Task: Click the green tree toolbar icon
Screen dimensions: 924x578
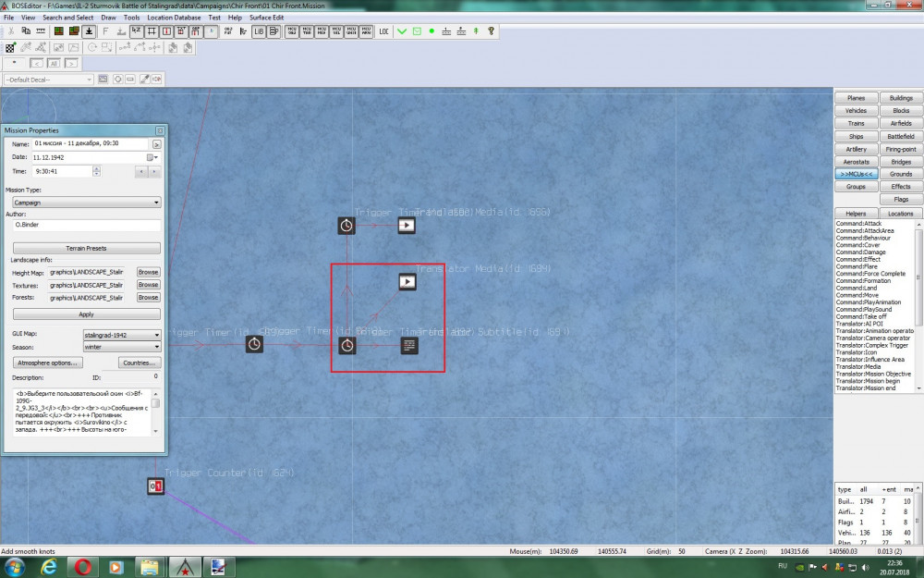Action: pos(476,31)
